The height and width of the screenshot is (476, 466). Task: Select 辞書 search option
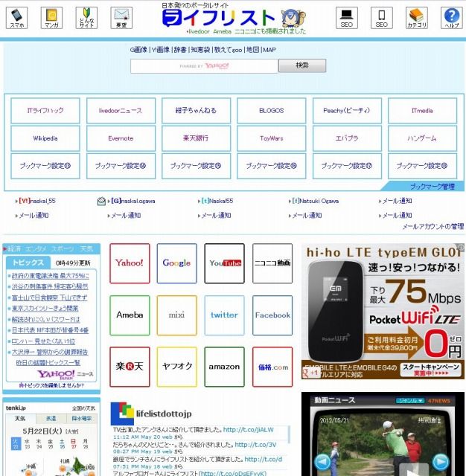click(180, 50)
